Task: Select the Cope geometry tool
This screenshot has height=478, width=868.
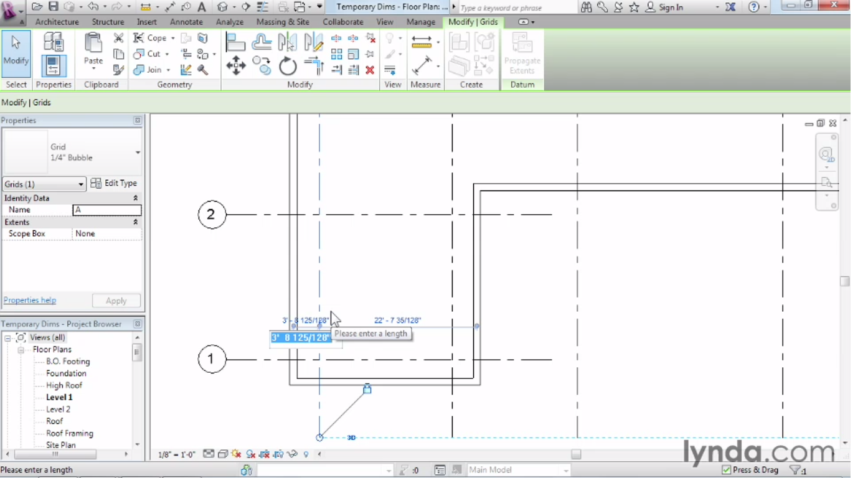Action: pos(150,38)
